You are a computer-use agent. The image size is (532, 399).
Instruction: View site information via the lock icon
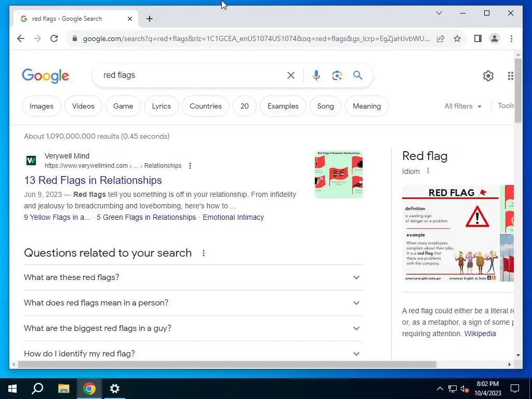pos(75,38)
